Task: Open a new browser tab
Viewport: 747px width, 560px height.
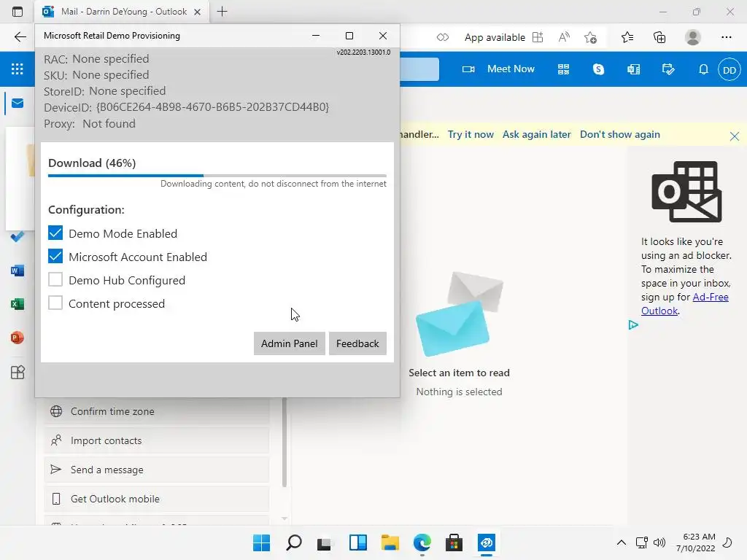Action: [x=222, y=12]
